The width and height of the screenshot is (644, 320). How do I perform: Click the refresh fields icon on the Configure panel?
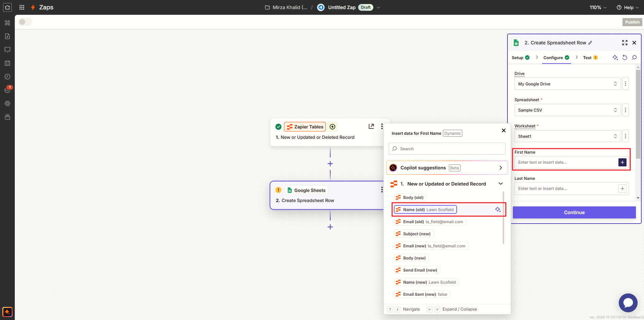625,57
